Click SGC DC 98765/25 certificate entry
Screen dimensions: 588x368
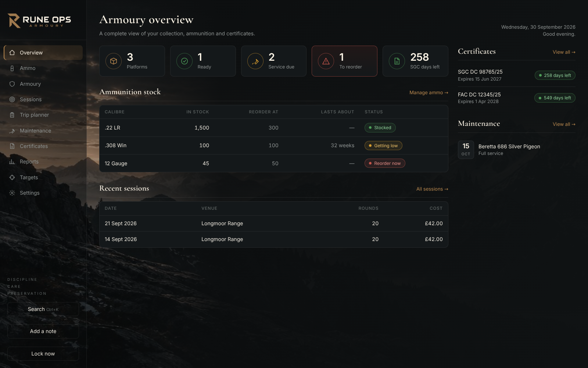pyautogui.click(x=517, y=75)
